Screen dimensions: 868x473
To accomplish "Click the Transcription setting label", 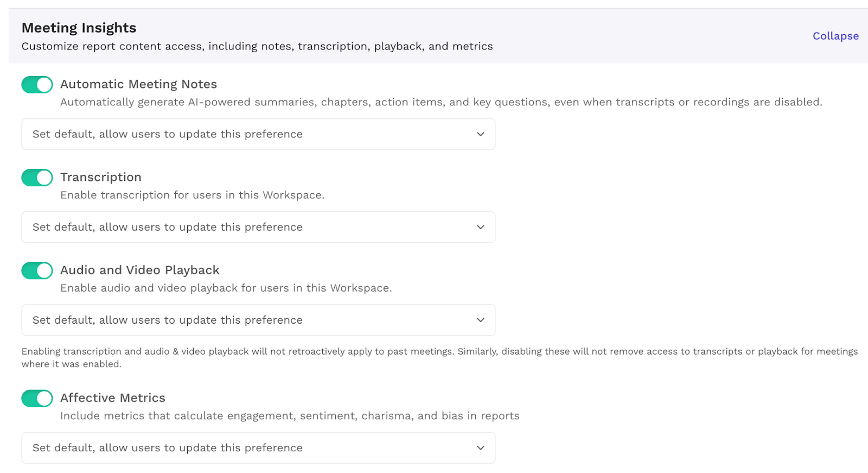I will click(x=101, y=177).
